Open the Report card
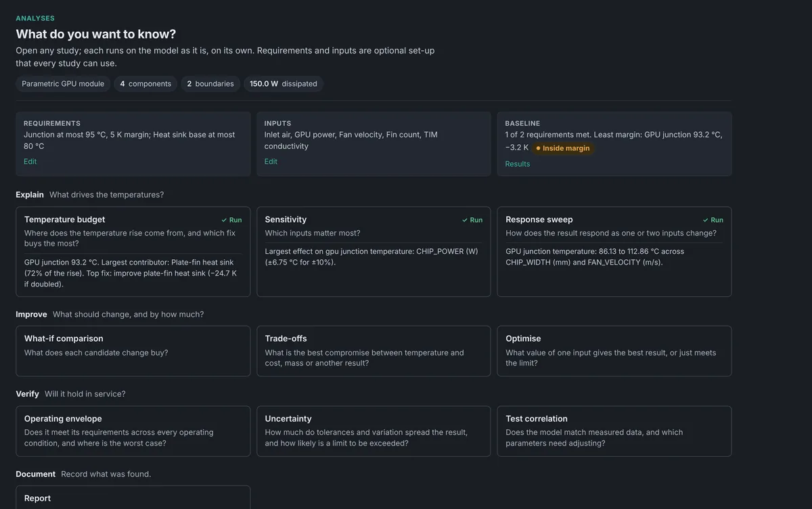Screen dimensions: 812x509 [133, 497]
